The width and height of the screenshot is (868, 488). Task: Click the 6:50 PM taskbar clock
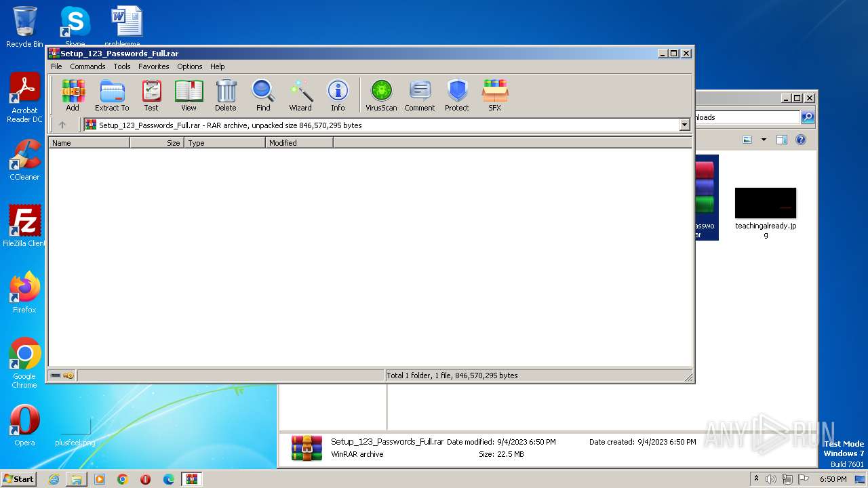(833, 479)
